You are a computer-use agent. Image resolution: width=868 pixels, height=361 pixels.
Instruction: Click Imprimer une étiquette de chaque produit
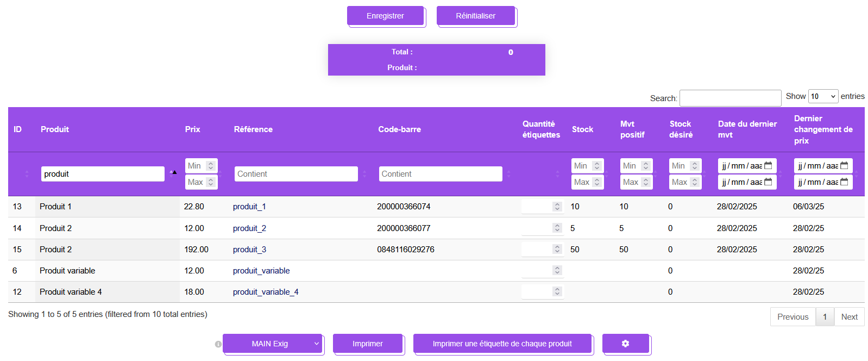point(502,344)
